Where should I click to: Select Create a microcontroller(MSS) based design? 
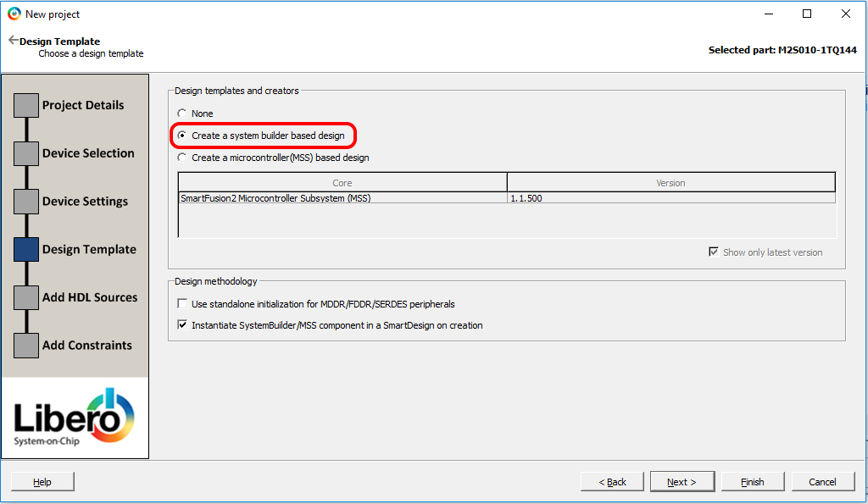click(x=181, y=158)
